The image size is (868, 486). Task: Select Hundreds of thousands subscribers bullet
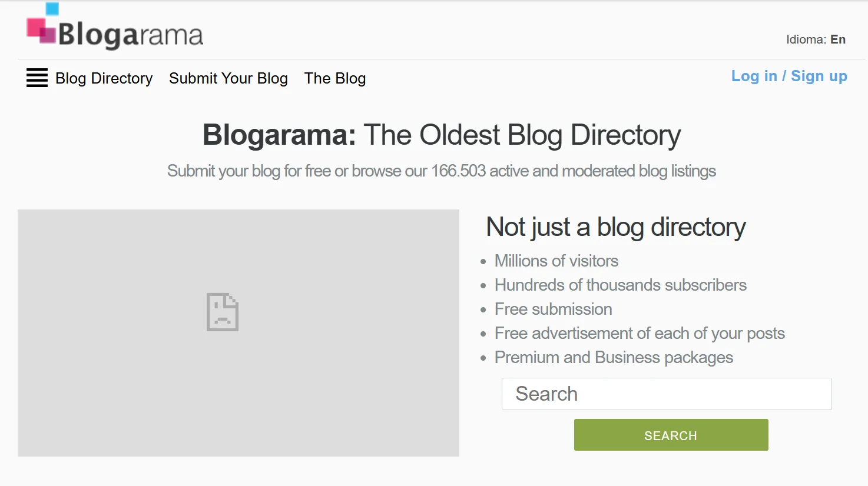(621, 285)
